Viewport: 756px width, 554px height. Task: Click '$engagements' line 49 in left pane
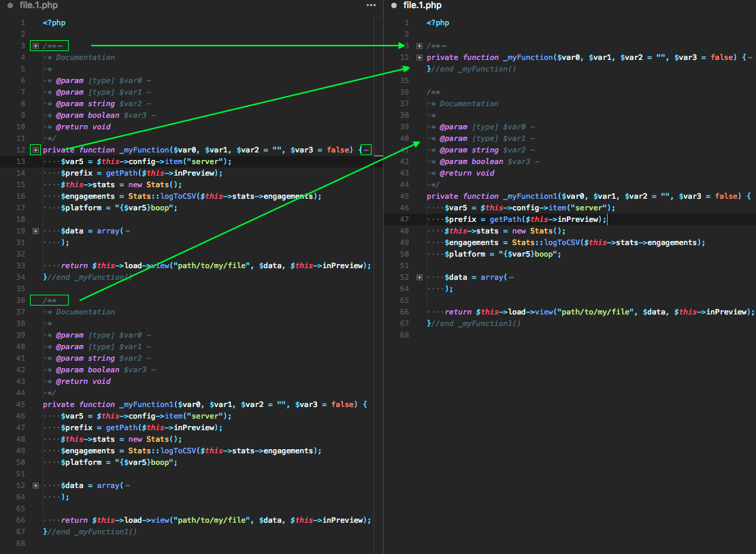[191, 451]
